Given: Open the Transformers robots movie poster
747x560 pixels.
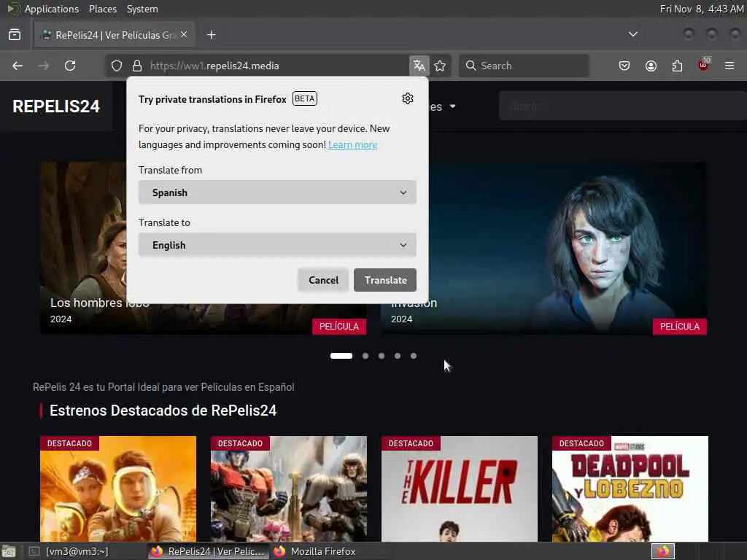Looking at the screenshot, I should [x=289, y=491].
